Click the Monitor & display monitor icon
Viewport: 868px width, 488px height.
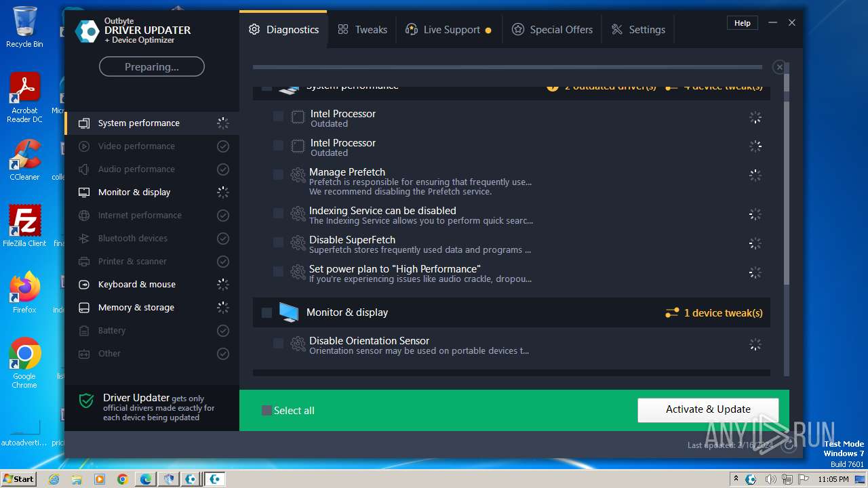[289, 312]
